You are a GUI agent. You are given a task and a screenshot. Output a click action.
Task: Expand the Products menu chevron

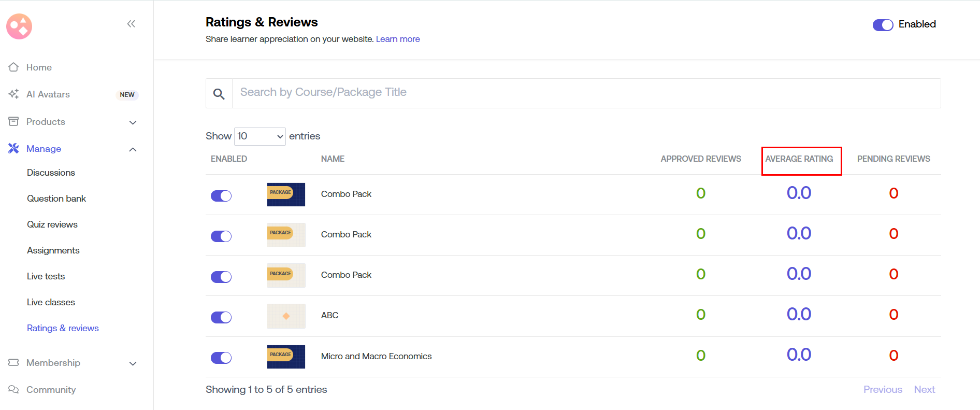[x=133, y=122]
